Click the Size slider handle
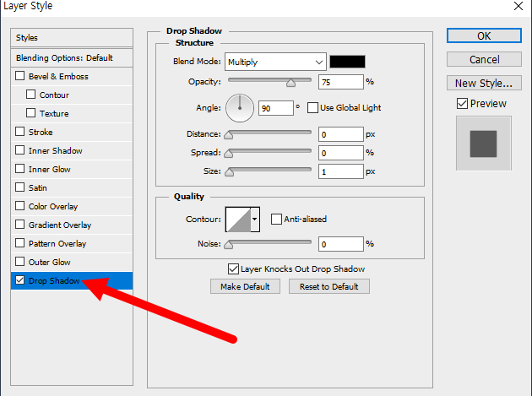The width and height of the screenshot is (532, 396). [230, 172]
